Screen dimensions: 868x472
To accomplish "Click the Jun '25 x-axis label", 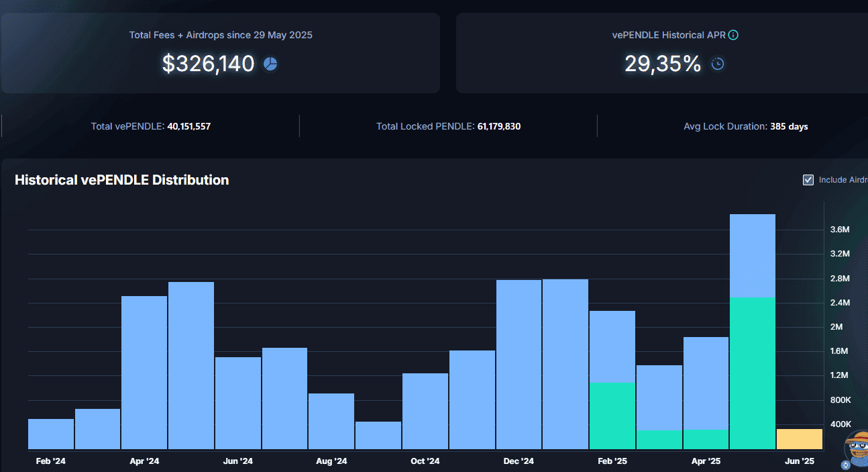I will point(800,461).
